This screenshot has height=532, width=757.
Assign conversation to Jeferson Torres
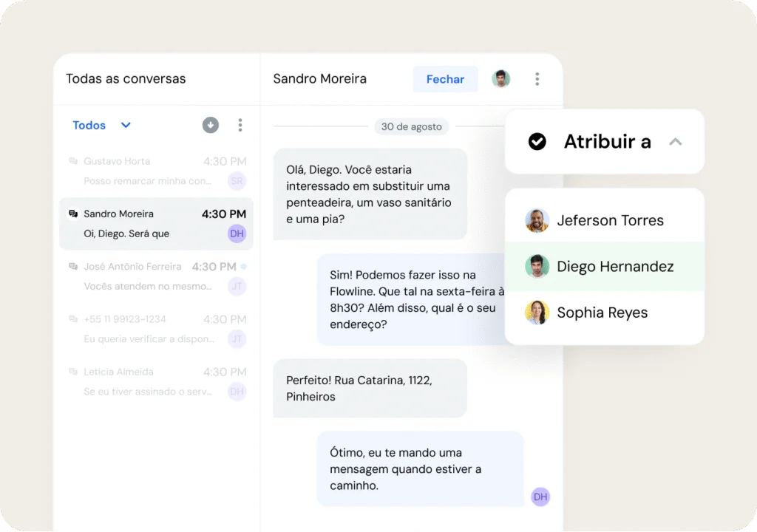click(x=605, y=220)
